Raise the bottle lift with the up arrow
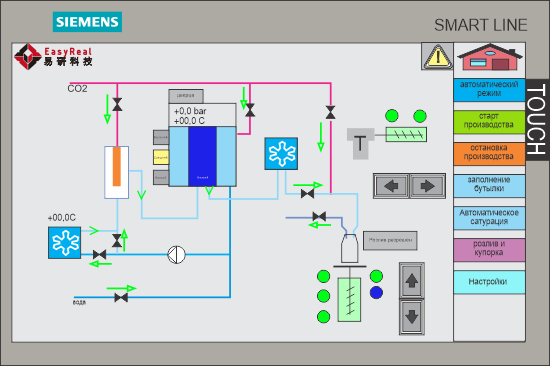The height and width of the screenshot is (366, 550). pyautogui.click(x=412, y=281)
